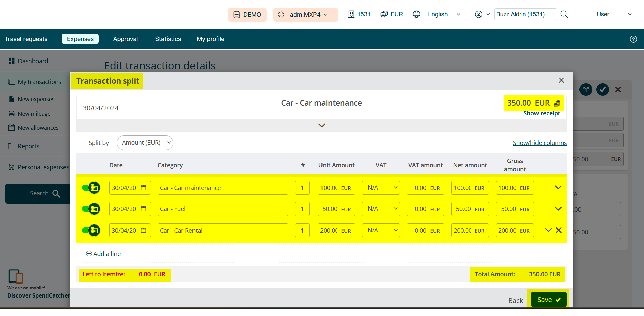Click the coins icon next to 350.00 EUR
This screenshot has width=644, height=316.
(x=557, y=103)
